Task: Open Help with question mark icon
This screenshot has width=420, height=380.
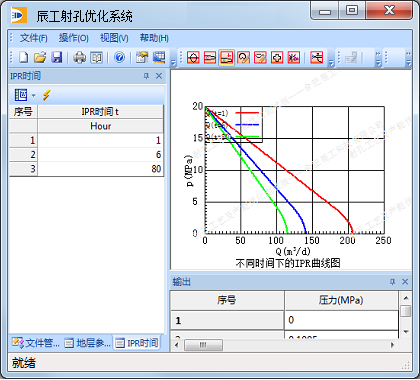Action: tap(119, 57)
